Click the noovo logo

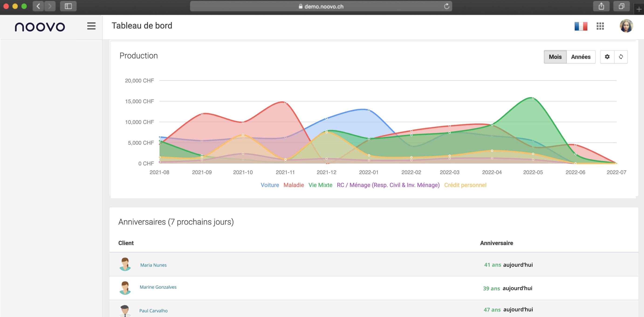[40, 27]
